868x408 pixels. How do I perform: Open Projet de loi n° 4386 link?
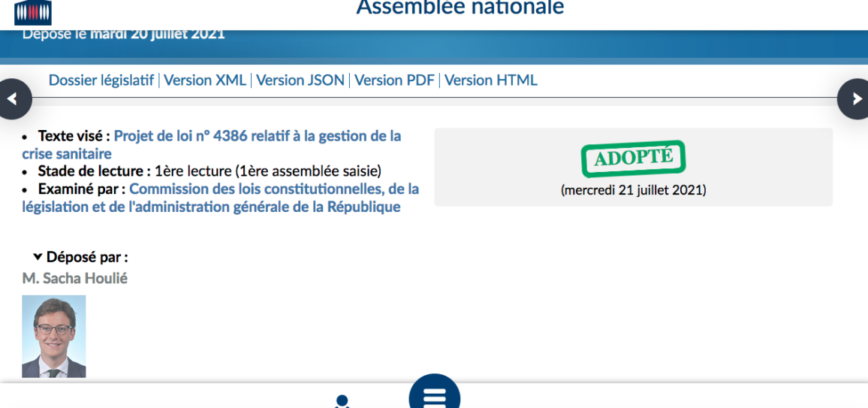click(x=212, y=144)
